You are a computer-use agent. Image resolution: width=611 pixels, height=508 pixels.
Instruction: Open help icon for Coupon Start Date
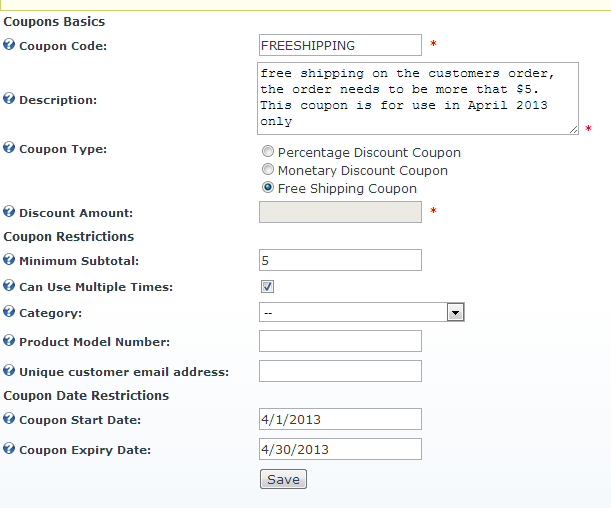click(x=9, y=419)
